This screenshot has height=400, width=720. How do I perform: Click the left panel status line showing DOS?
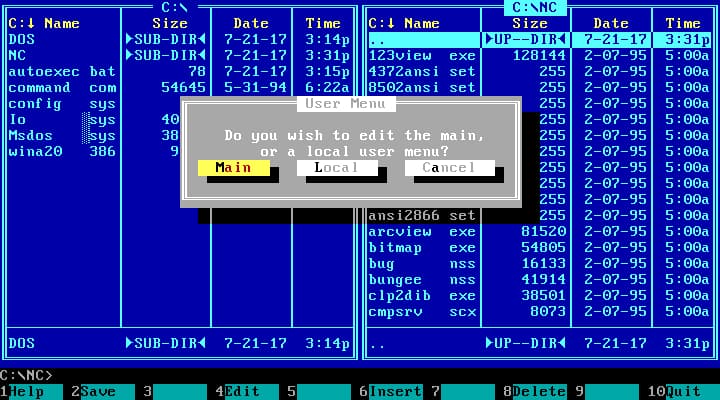tap(179, 344)
